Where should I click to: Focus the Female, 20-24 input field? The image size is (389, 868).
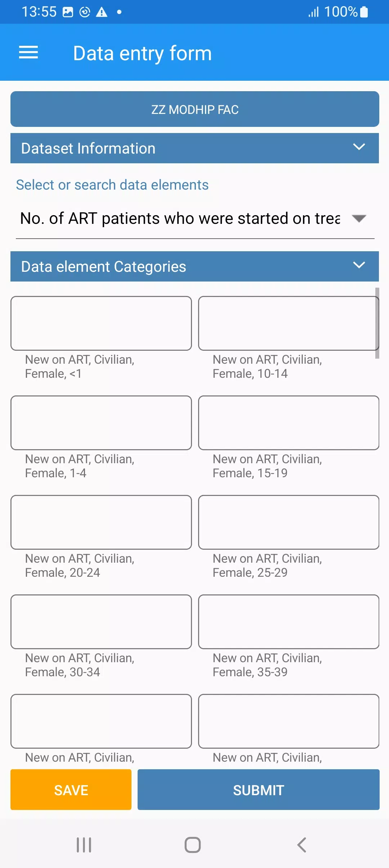coord(101,522)
